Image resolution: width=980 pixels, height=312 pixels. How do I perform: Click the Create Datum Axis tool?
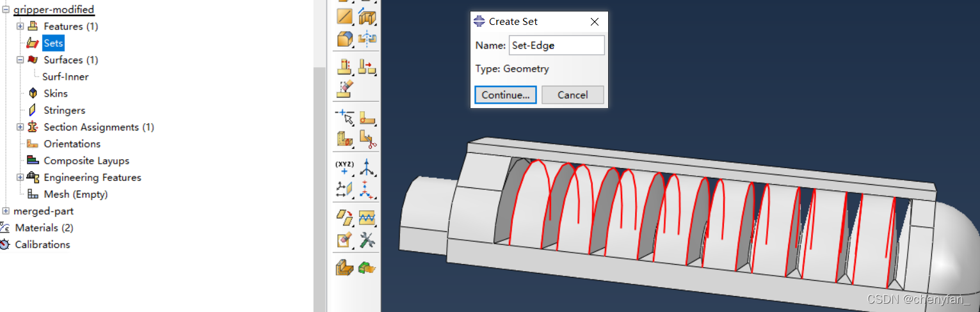coord(367,168)
